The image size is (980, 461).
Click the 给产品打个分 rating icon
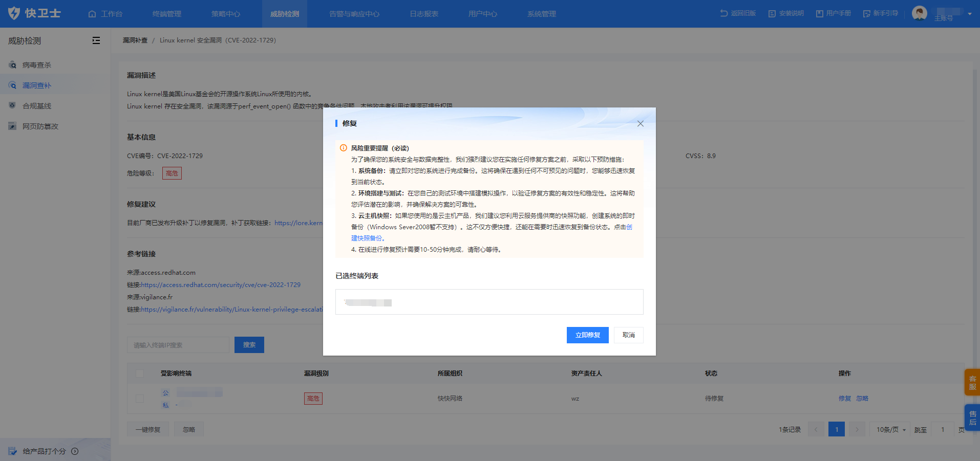[x=13, y=451]
